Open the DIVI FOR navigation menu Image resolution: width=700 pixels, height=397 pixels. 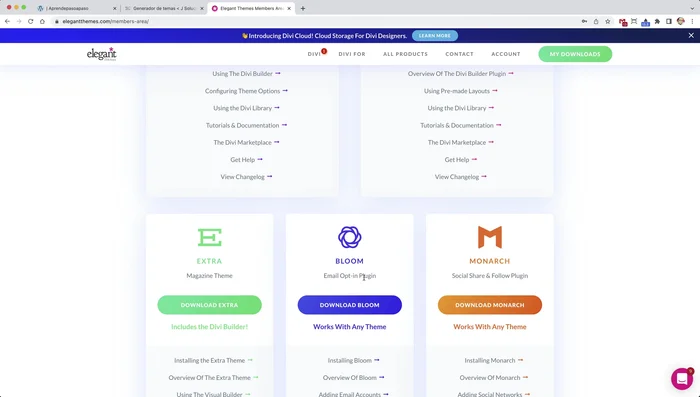[352, 54]
